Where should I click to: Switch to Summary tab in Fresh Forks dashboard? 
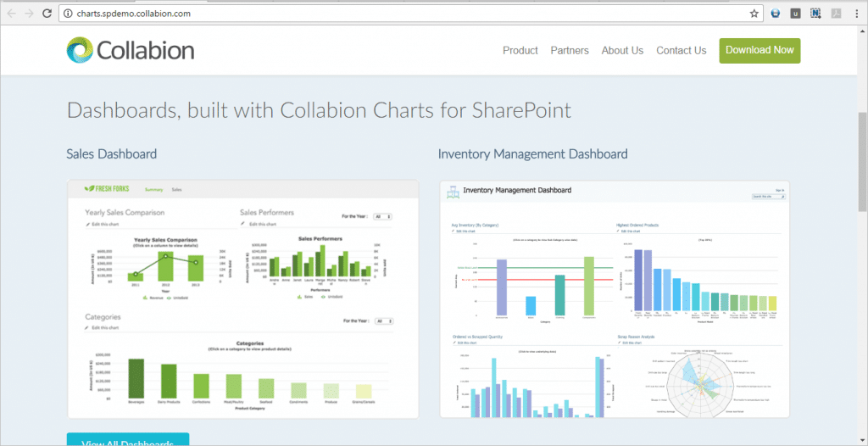tap(154, 189)
